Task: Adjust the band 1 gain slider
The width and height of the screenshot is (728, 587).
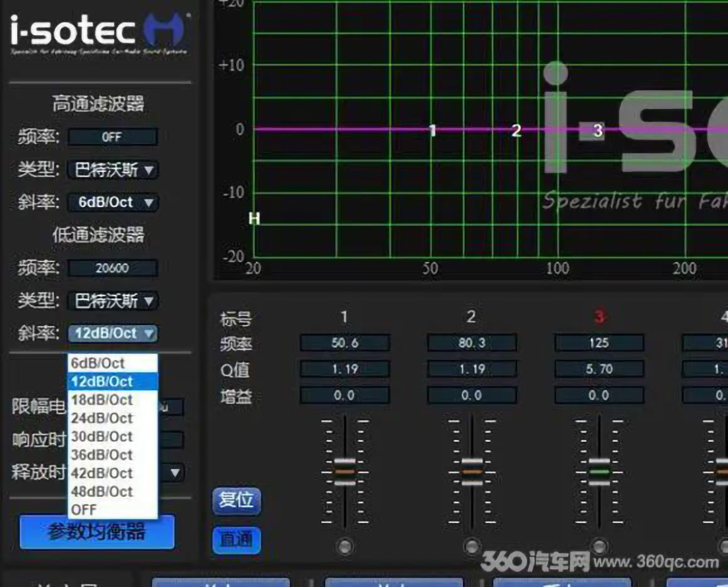Action: click(x=344, y=472)
